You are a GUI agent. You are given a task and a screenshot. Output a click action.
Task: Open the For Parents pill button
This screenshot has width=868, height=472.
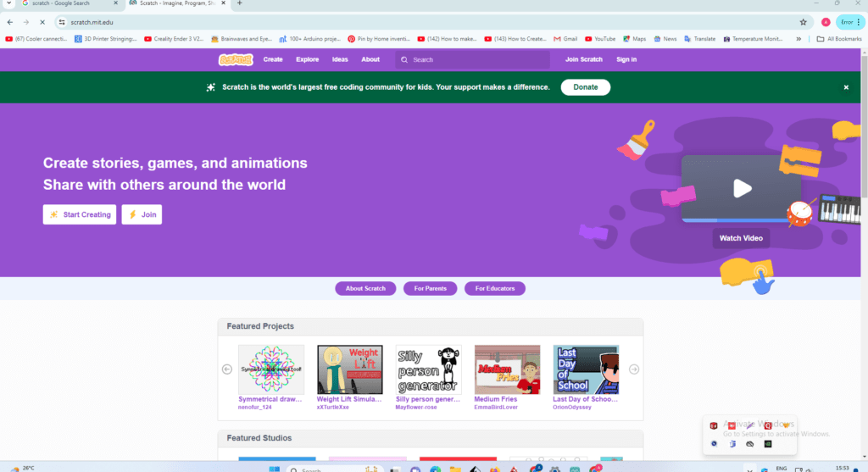click(430, 288)
